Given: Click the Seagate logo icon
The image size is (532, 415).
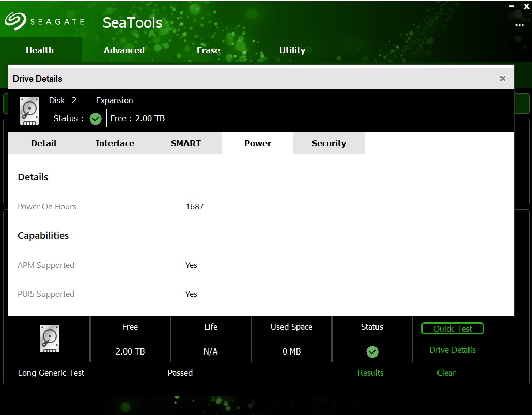Looking at the screenshot, I should pyautogui.click(x=15, y=22).
